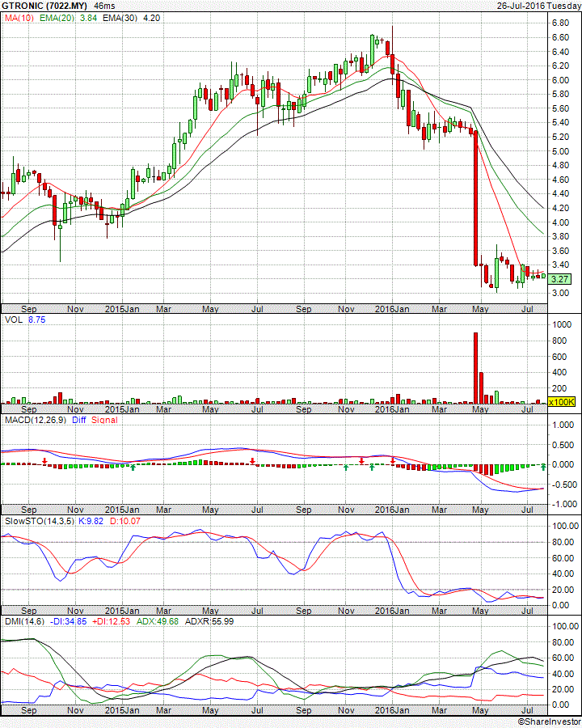Click the highlighted last price 3.27 box
Viewport: 582px width, 728px height.
point(559,279)
